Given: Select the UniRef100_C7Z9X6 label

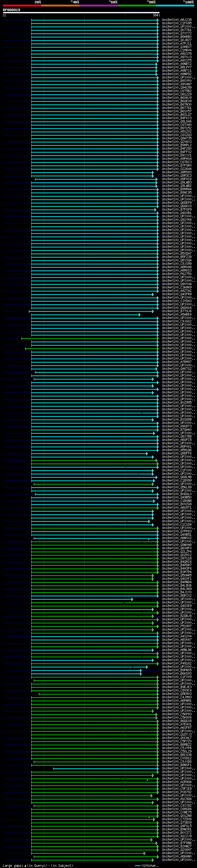Looking at the screenshot, I should (x=177, y=819).
